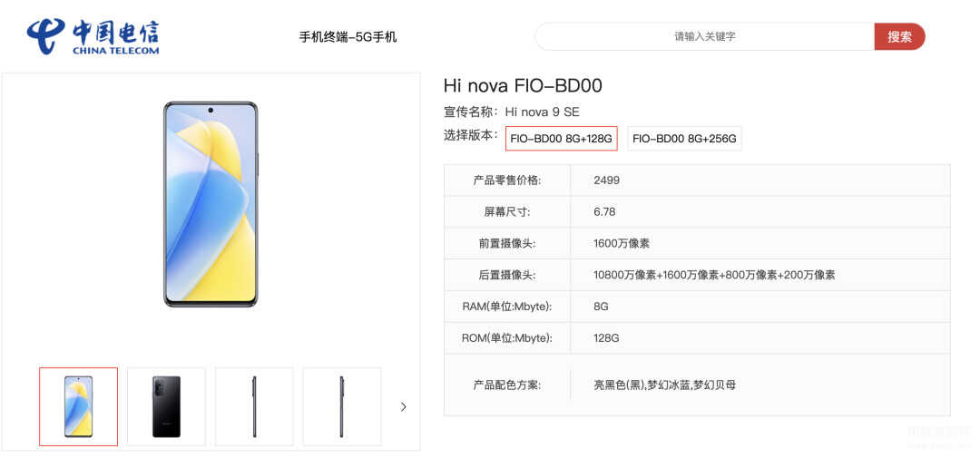Click the 产品配色方案 label
The image size is (980, 458).
click(x=507, y=385)
